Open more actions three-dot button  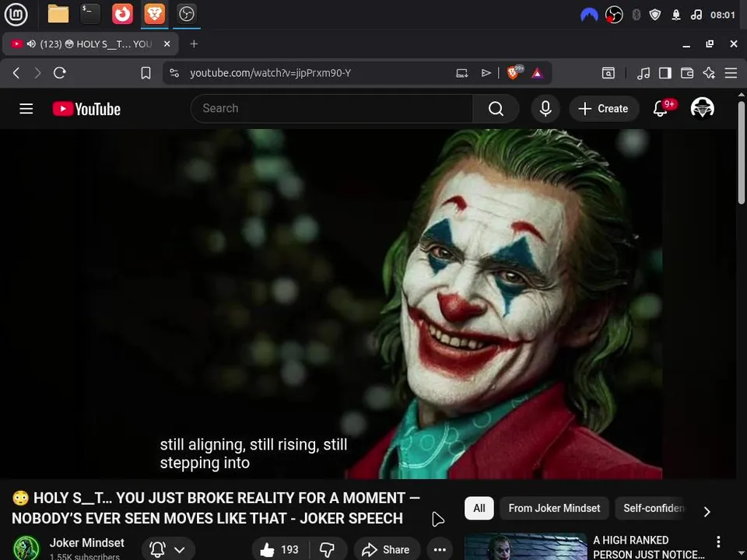[440, 550]
